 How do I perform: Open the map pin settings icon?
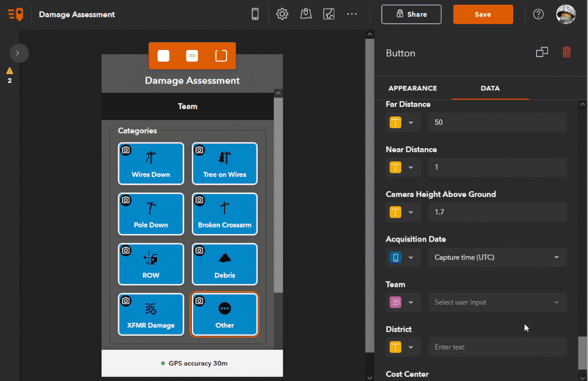305,14
